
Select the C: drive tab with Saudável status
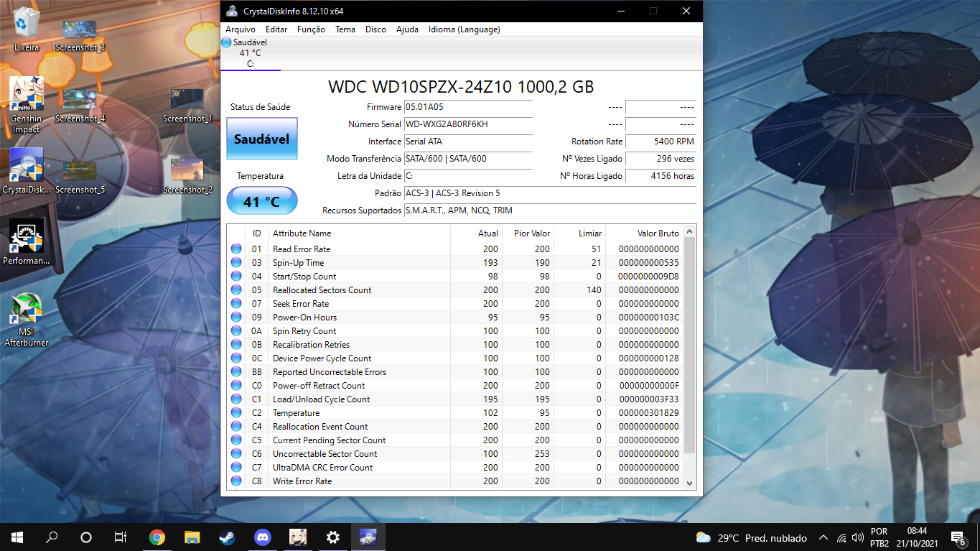(250, 53)
